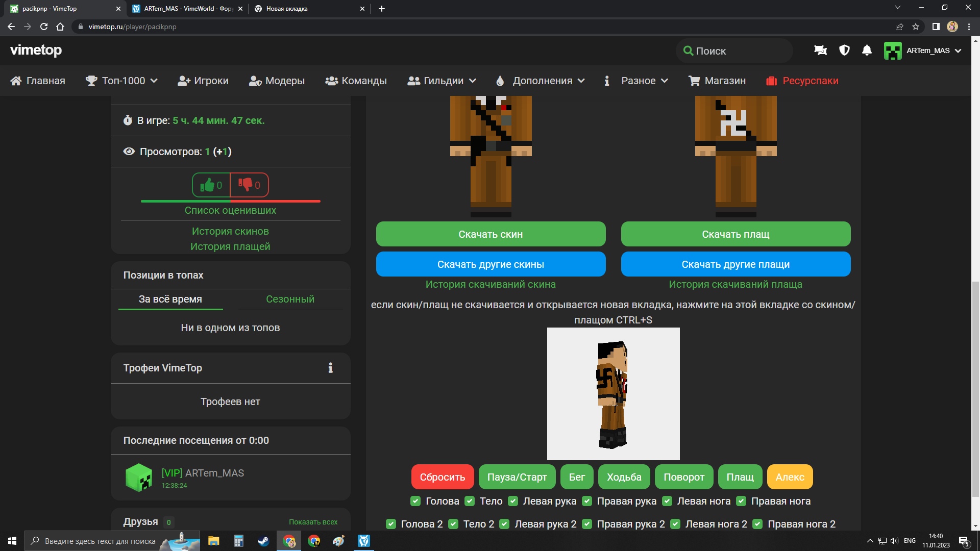Click the Поиск search field
Image resolution: width=980 pixels, height=551 pixels.
tap(735, 51)
